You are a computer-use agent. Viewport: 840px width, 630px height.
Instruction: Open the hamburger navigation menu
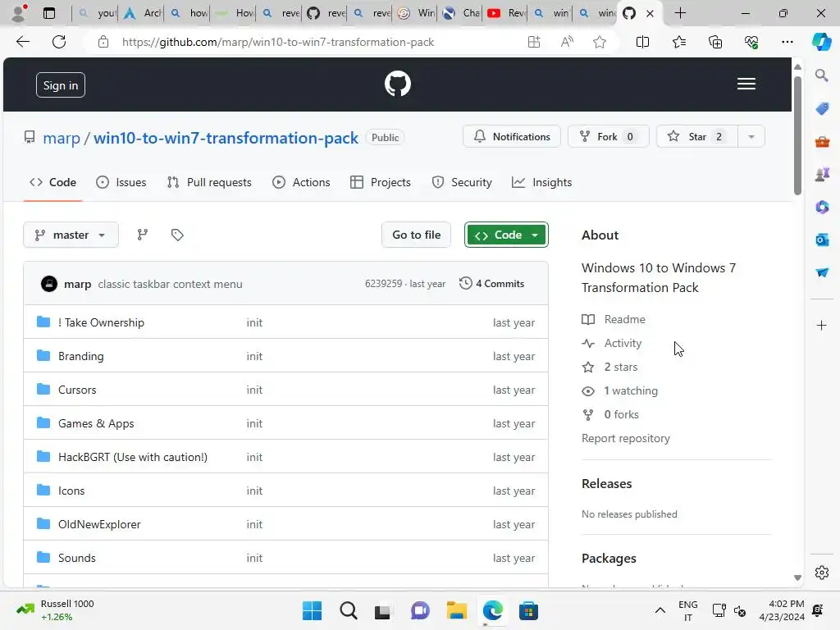(x=746, y=84)
